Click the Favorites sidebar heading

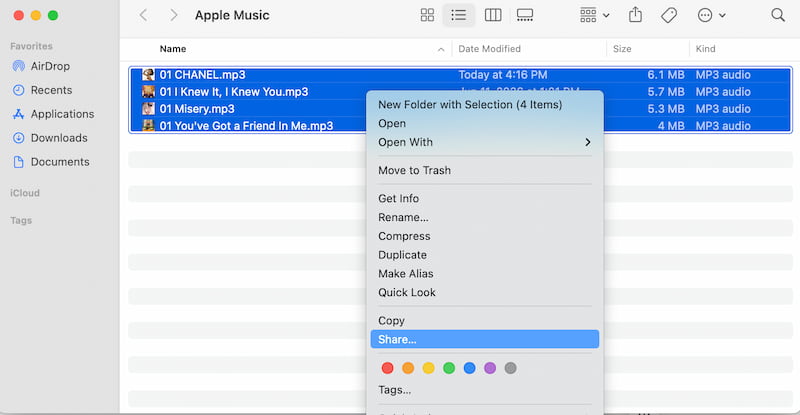point(31,46)
